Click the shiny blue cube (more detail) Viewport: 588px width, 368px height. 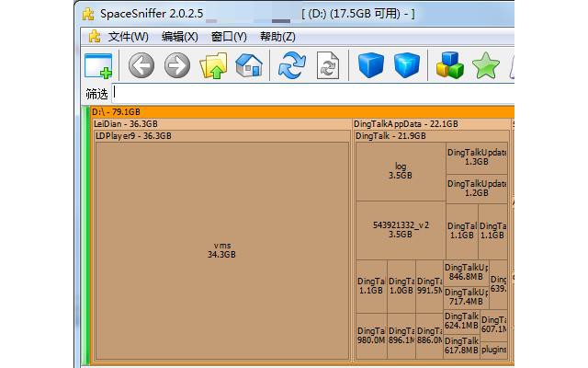(x=407, y=65)
